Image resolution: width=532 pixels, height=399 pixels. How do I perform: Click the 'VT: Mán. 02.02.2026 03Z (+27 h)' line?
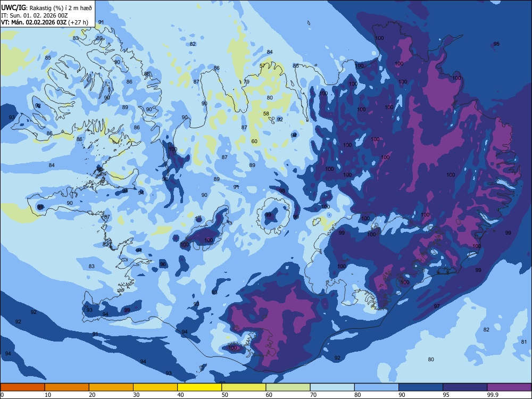click(45, 22)
